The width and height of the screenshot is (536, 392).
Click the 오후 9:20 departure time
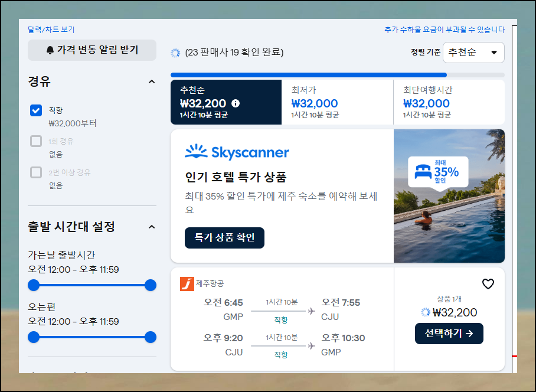pos(223,338)
